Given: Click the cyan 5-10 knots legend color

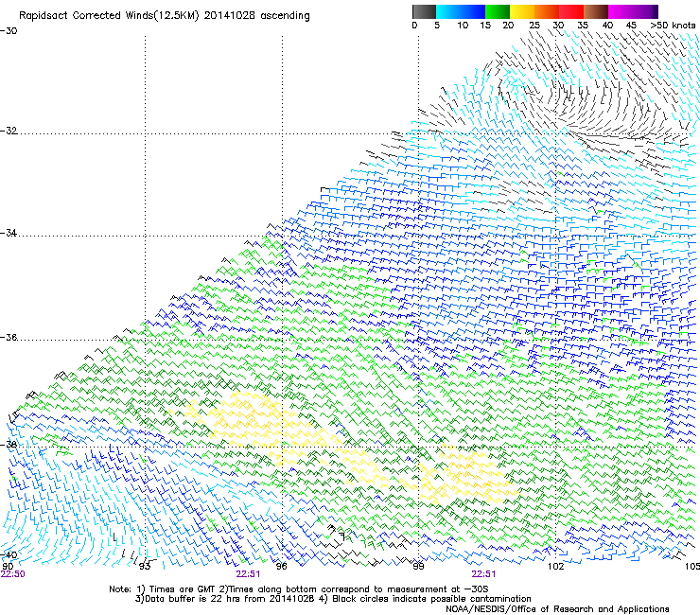Looking at the screenshot, I should tap(448, 11).
